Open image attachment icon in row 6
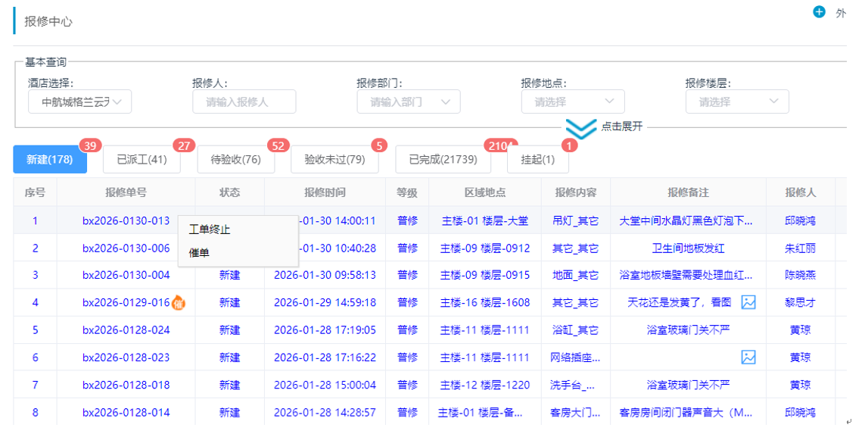The image size is (868, 434). tap(748, 357)
